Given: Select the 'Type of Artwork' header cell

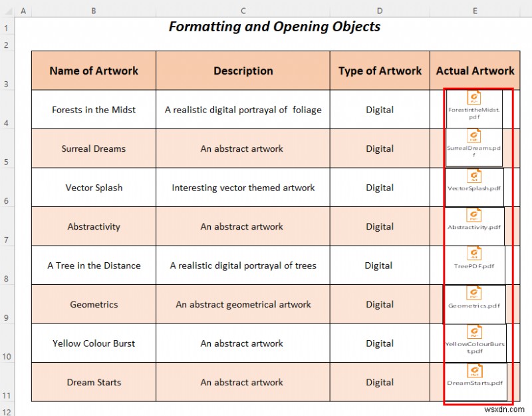Looking at the screenshot, I should [380, 71].
